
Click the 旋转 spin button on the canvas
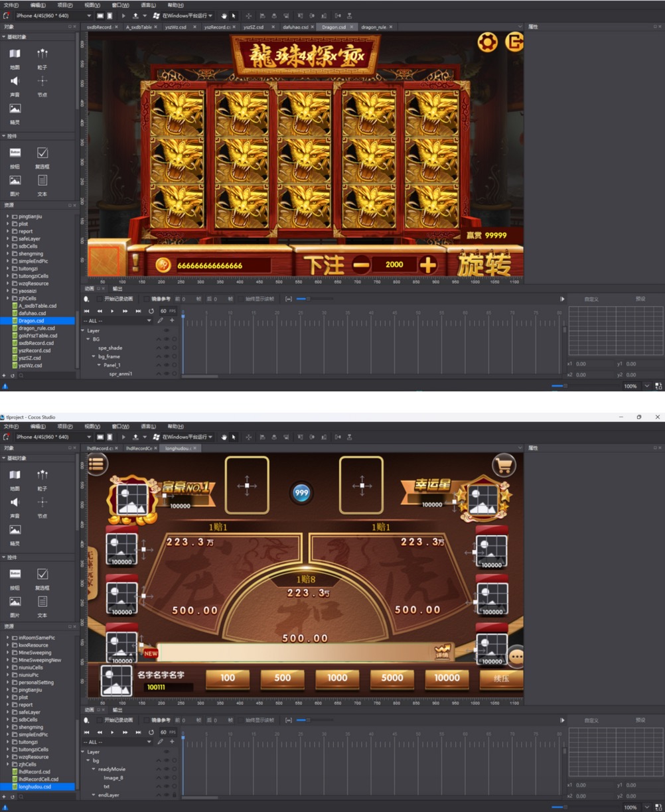tap(484, 265)
